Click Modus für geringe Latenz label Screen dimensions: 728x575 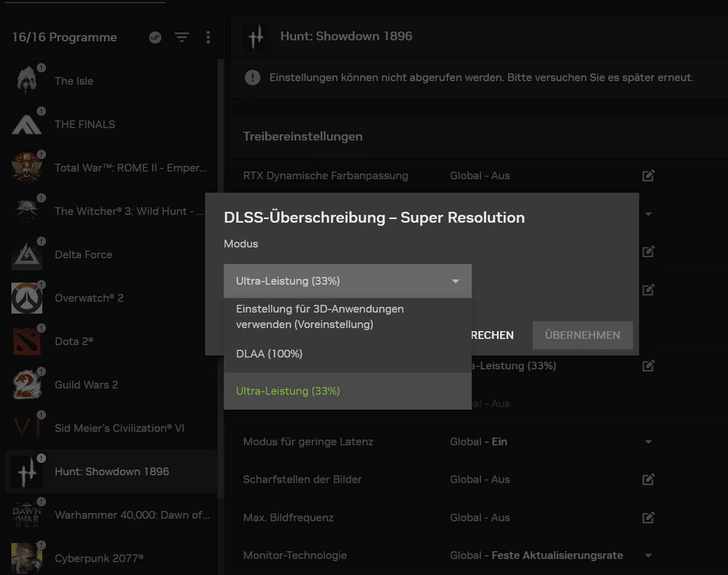pyautogui.click(x=308, y=442)
